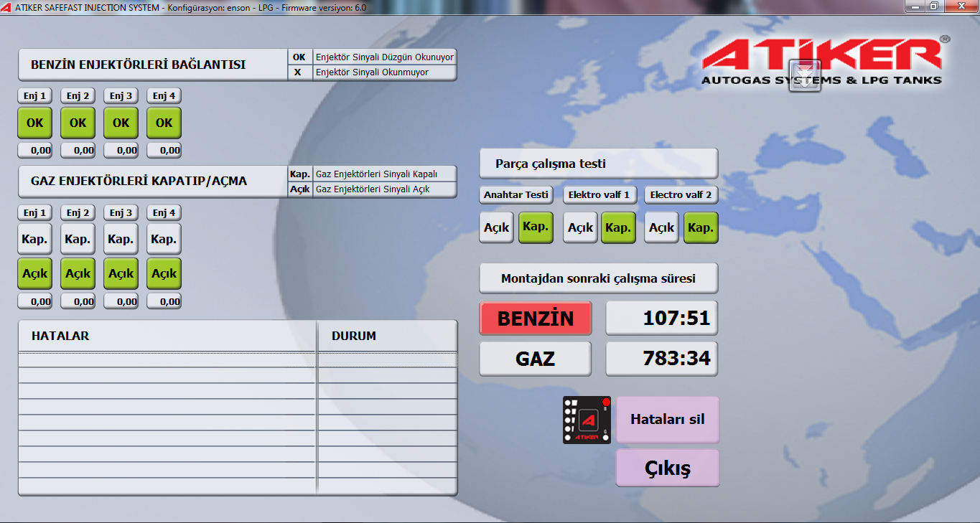980x523 pixels.
Task: Close gas injector Enj 3 with Kap.
Action: [121, 239]
